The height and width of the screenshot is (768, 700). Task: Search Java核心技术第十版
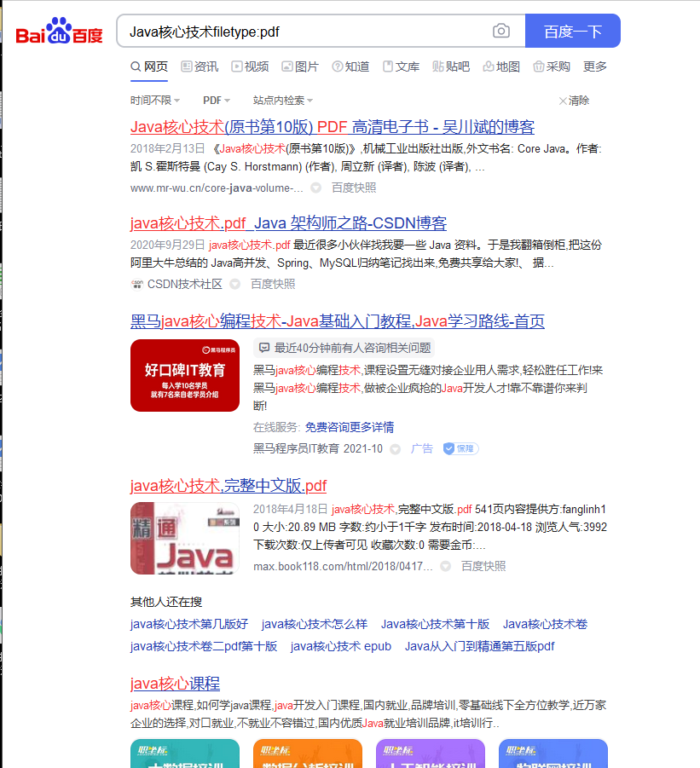tap(435, 624)
